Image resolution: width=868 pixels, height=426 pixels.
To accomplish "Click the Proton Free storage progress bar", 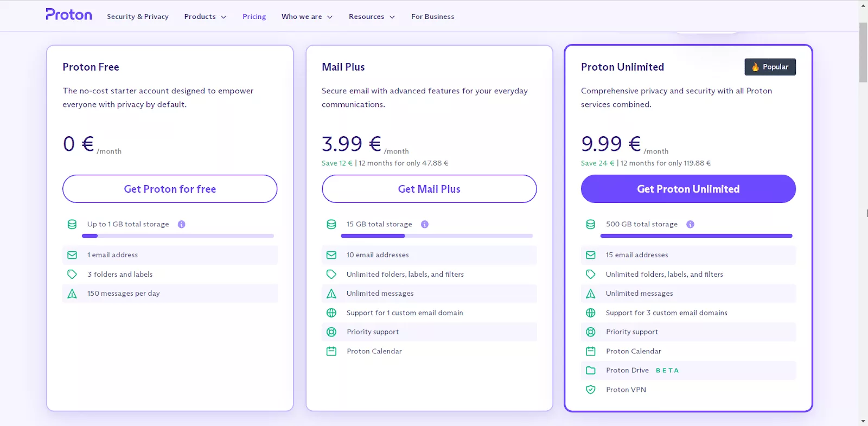I will click(178, 236).
